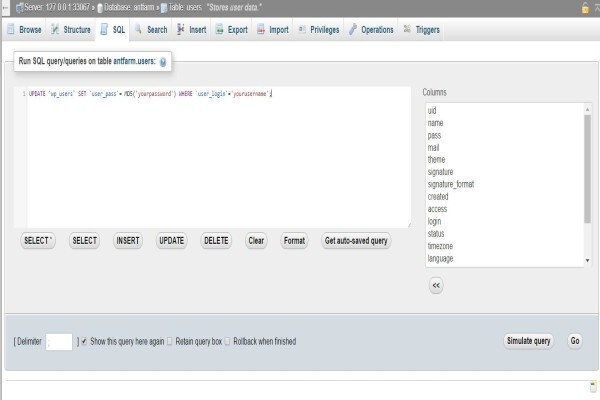Image resolution: width=600 pixels, height=400 pixels.
Task: Select the pass column
Action: 505,136
